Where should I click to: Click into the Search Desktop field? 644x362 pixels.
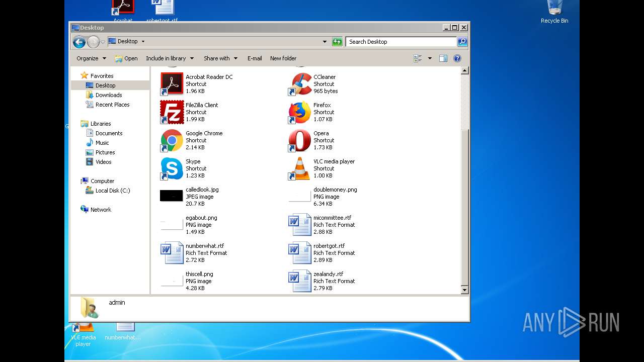coord(401,42)
